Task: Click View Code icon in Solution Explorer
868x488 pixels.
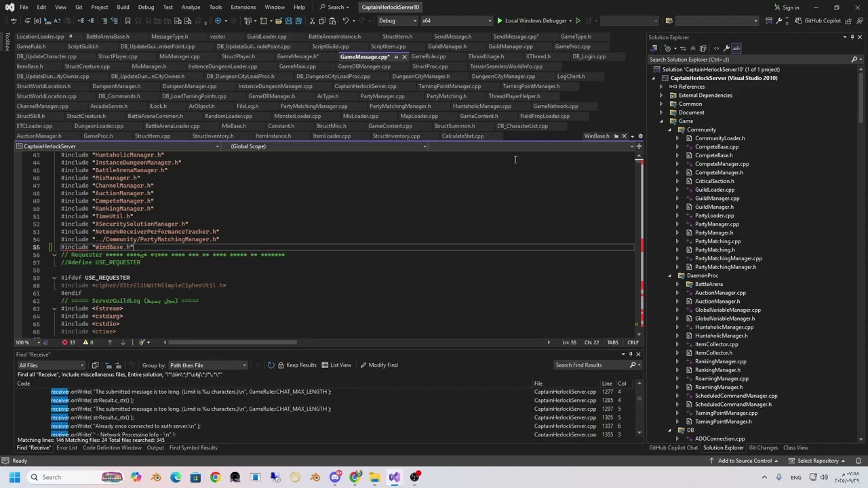Action: click(x=716, y=48)
